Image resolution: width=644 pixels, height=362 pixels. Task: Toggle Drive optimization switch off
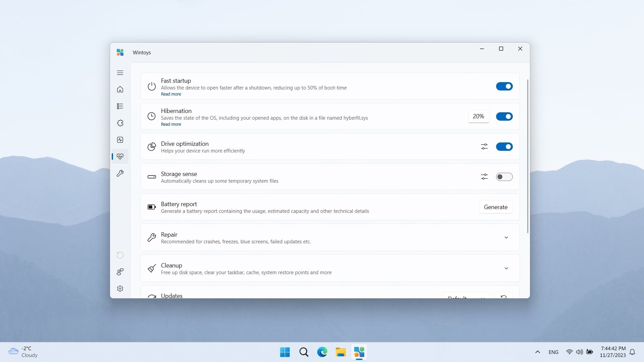[x=504, y=147]
